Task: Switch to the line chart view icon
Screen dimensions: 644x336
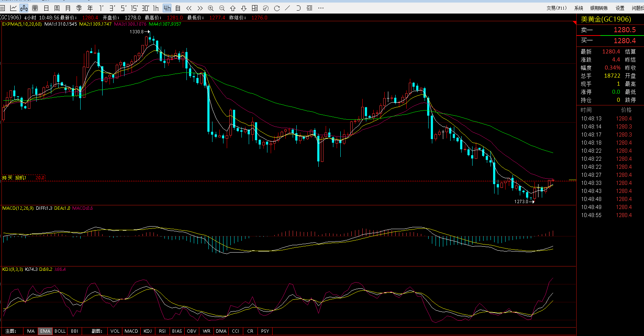Action: [x=13, y=8]
